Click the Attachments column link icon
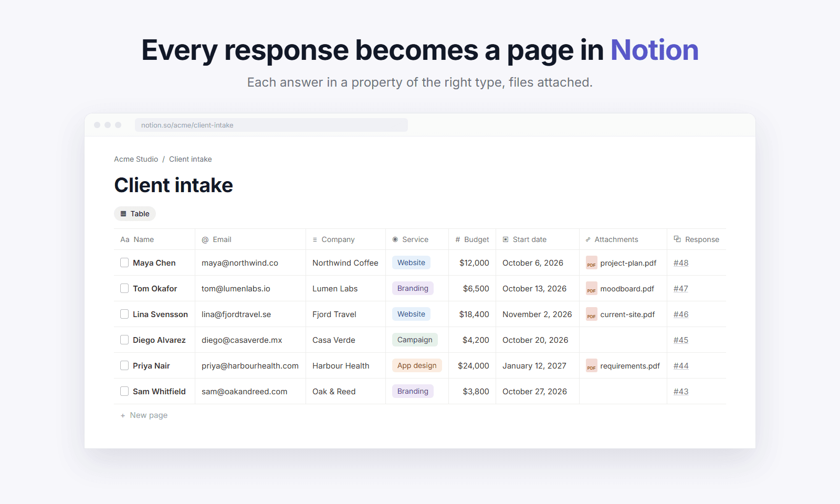Image resolution: width=840 pixels, height=504 pixels. pyautogui.click(x=588, y=239)
